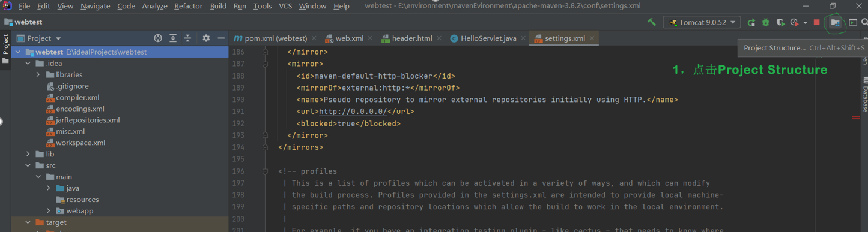Open the View menu
This screenshot has width=868, height=232.
pyautogui.click(x=65, y=6)
